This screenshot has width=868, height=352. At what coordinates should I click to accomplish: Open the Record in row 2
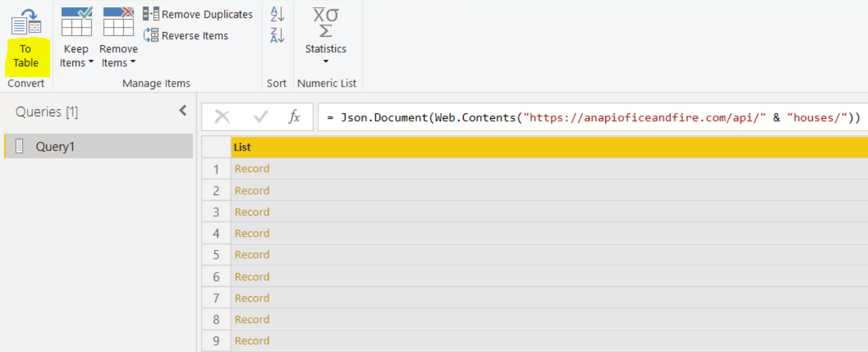click(x=252, y=190)
